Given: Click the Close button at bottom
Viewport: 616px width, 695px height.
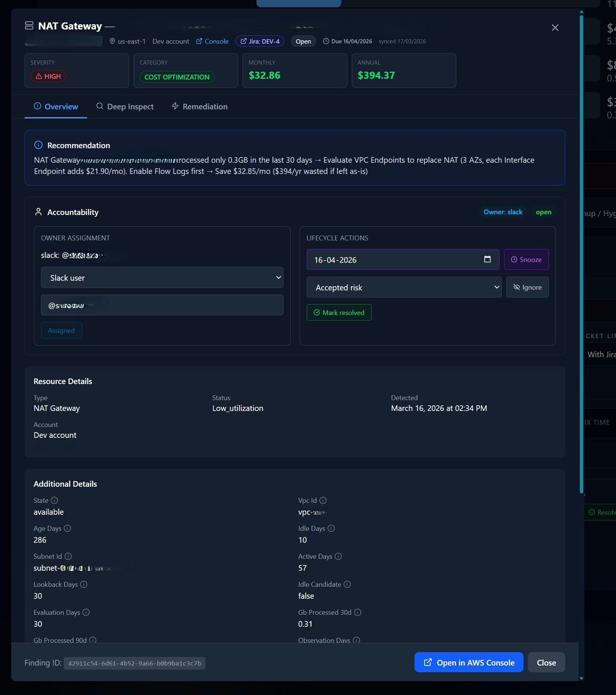Looking at the screenshot, I should 546,663.
